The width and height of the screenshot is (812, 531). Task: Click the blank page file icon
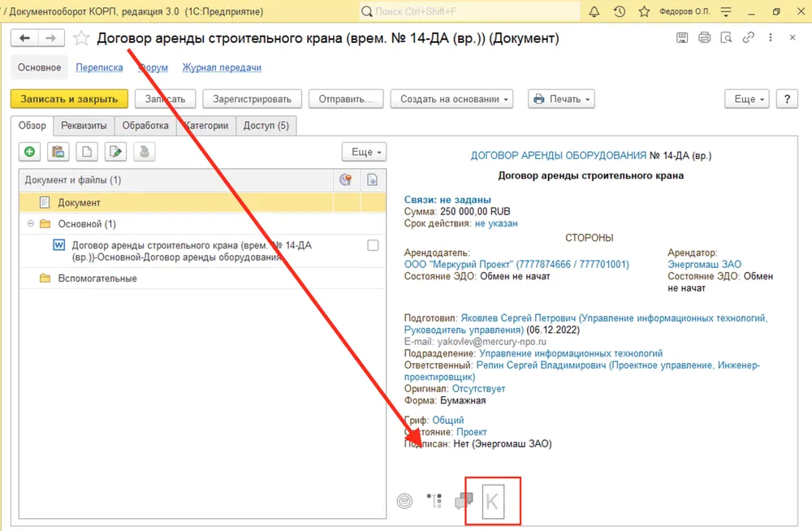coord(87,152)
